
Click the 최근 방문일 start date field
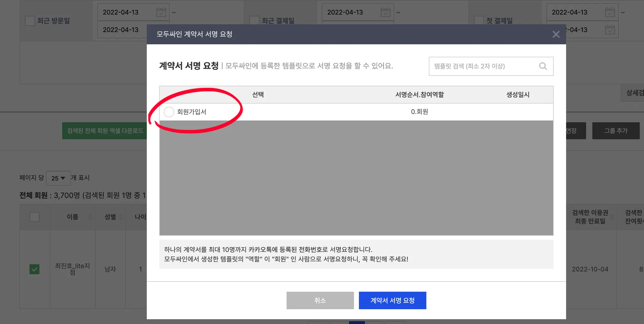click(133, 12)
